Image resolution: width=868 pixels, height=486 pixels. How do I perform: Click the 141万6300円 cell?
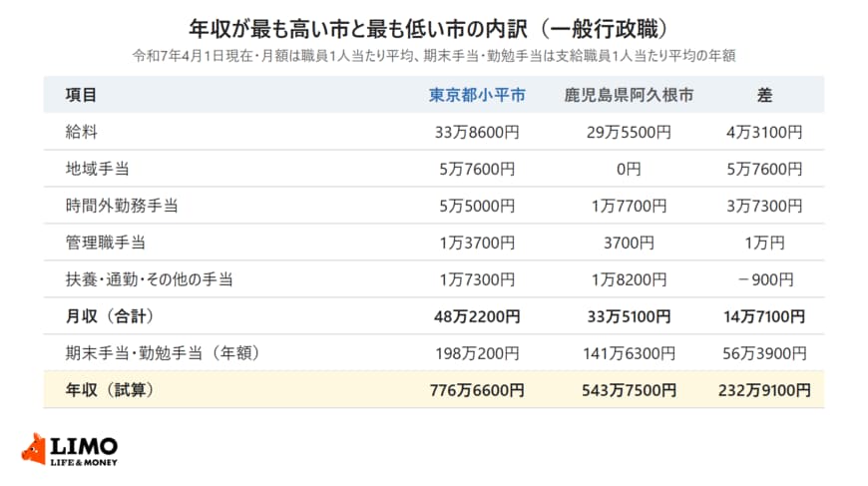629,353
